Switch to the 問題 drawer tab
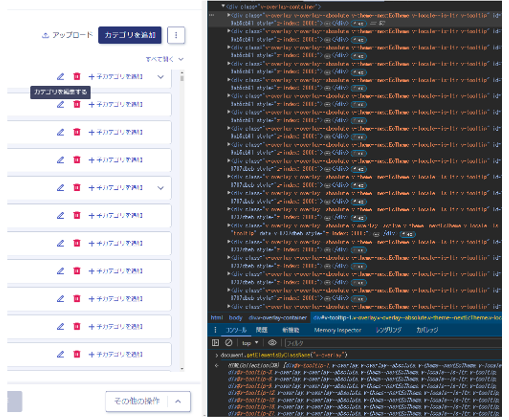This screenshot has width=509, height=420. click(262, 330)
